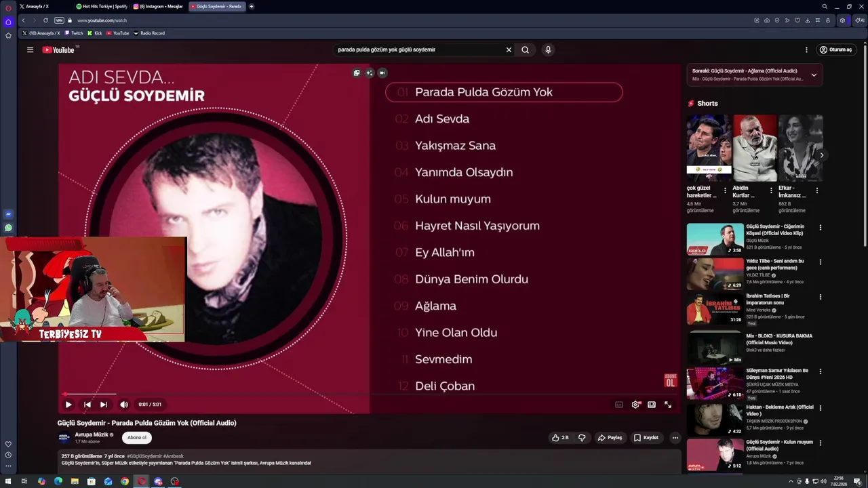The width and height of the screenshot is (868, 488).
Task: Seek along the video progress bar
Action: [x=369, y=394]
